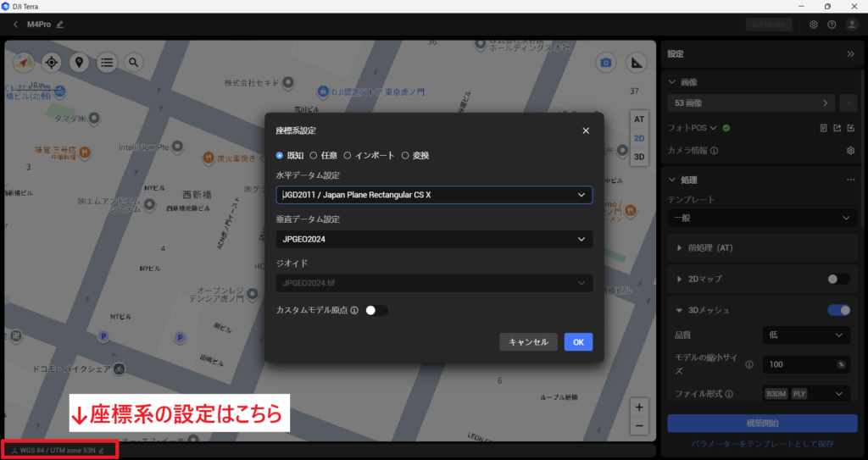
Task: Click the map search magnifier icon
Action: [133, 62]
